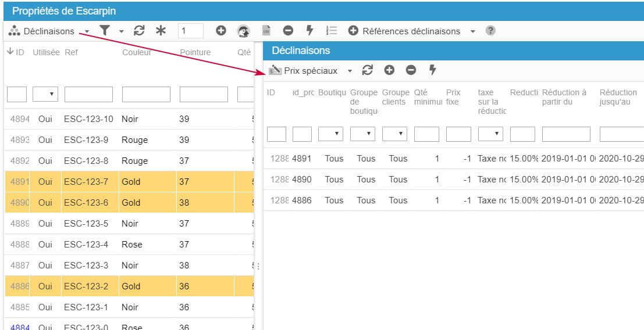Sort by the Pointure column header
644x330 pixels.
[x=195, y=52]
